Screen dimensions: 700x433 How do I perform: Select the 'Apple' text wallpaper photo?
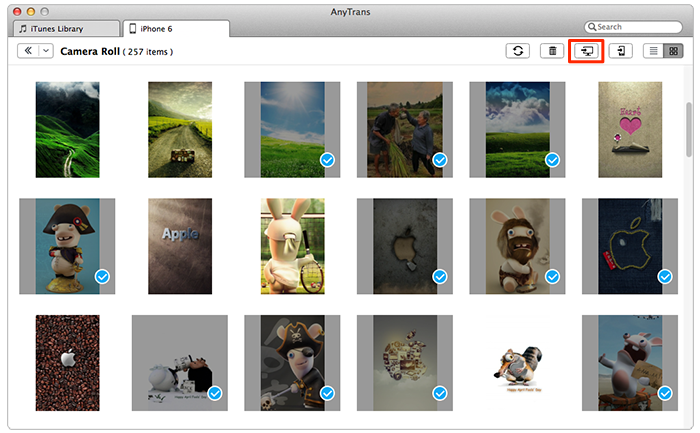click(180, 246)
